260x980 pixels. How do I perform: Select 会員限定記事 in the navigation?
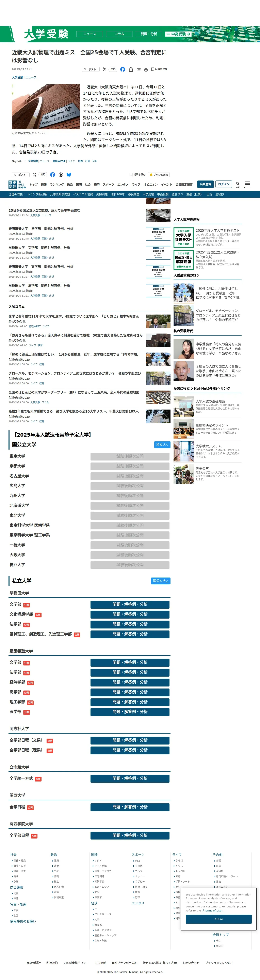point(184,185)
